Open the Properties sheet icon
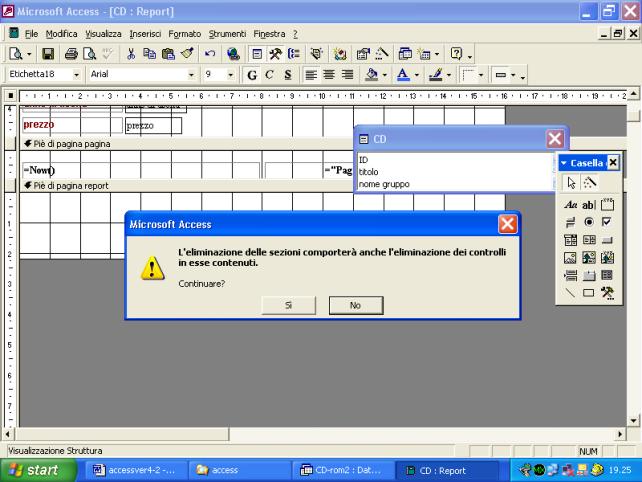This screenshot has height=482, width=642. 363,54
